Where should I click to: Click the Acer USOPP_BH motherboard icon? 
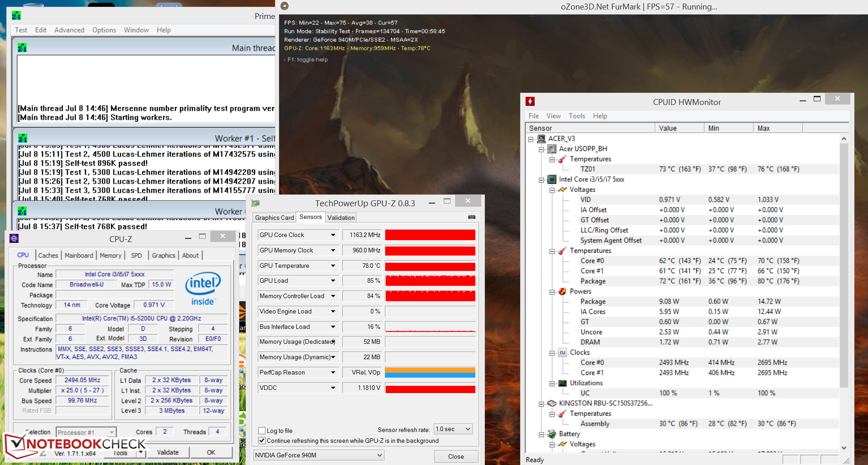pos(552,149)
